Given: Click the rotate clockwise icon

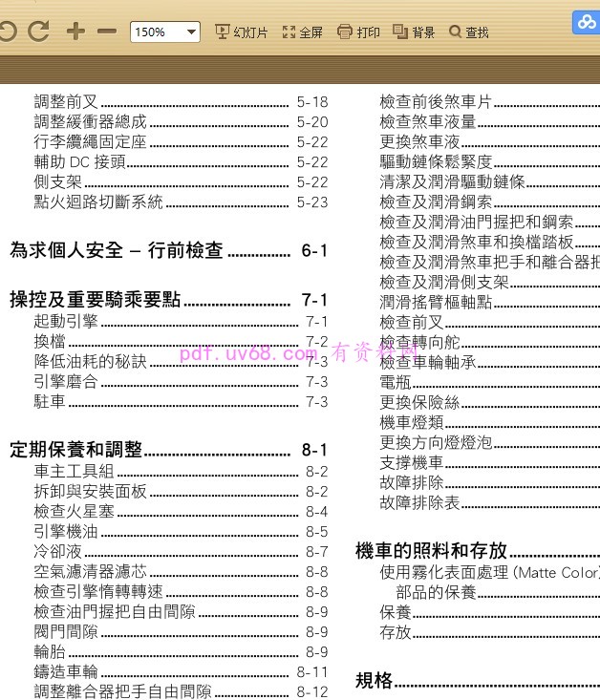Looking at the screenshot, I should click(38, 32).
